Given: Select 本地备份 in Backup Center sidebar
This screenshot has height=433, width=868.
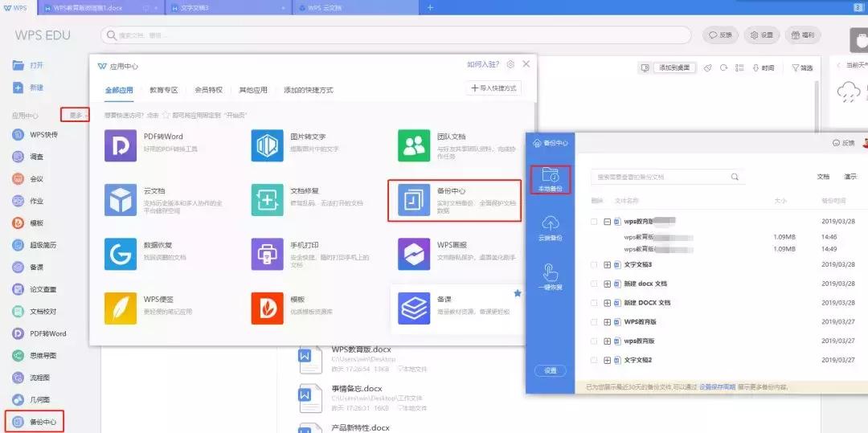Looking at the screenshot, I should 551,179.
